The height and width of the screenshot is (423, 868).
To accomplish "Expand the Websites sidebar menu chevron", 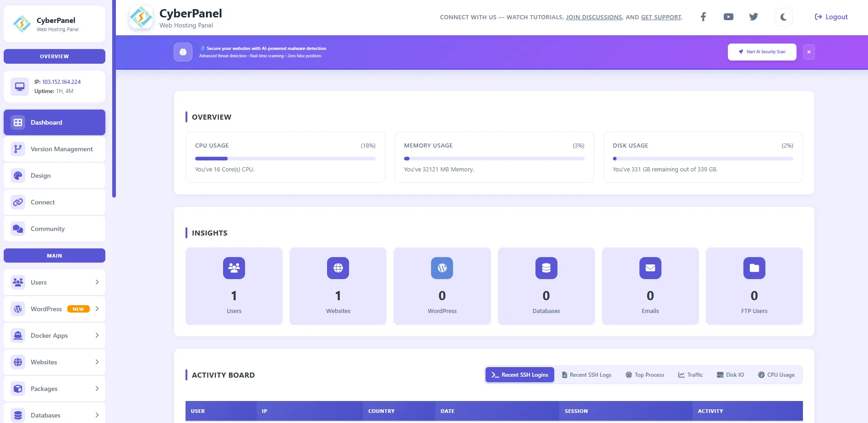I will click(97, 362).
